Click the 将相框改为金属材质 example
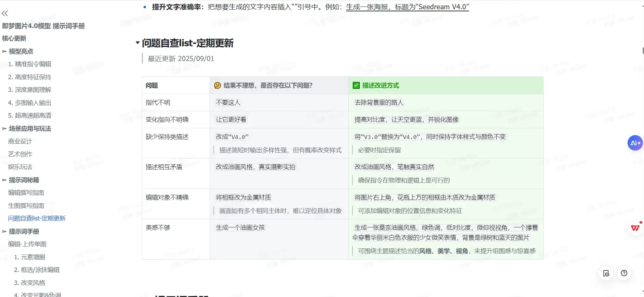 244,198
